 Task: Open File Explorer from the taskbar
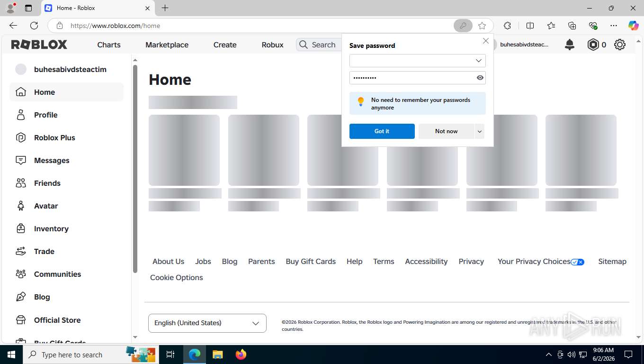[217, 355]
